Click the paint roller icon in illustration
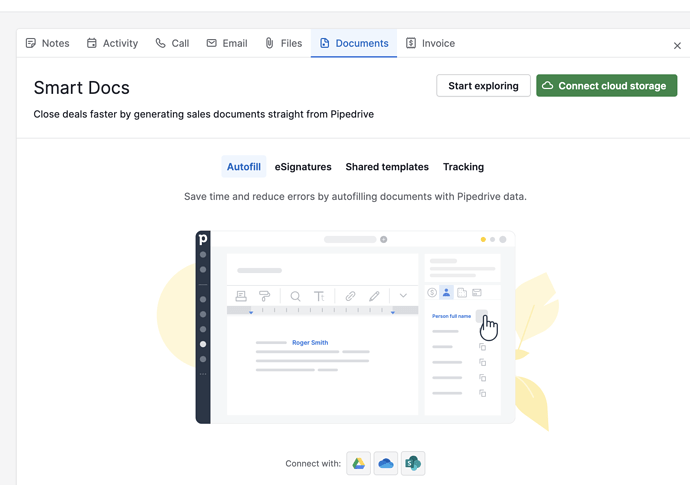This screenshot has width=690, height=485. [x=265, y=296]
